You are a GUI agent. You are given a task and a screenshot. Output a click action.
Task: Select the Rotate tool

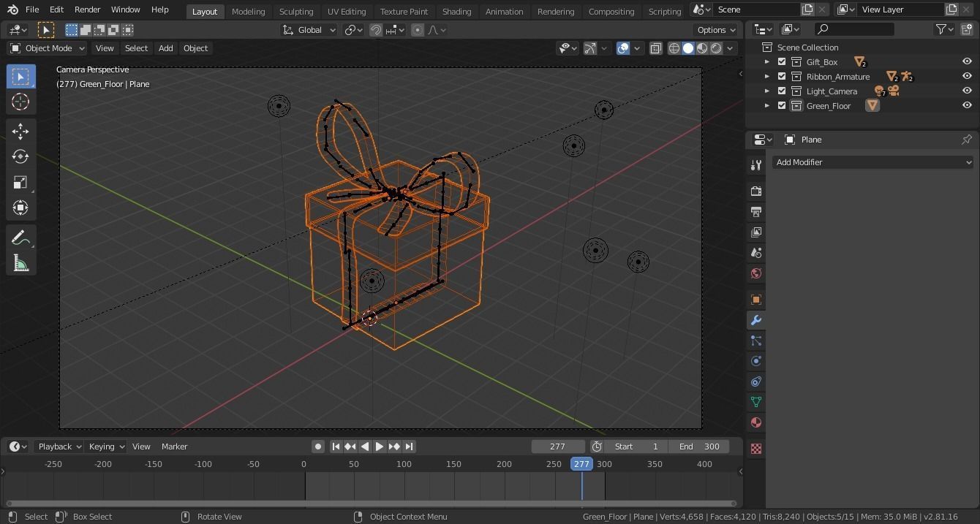tap(20, 156)
